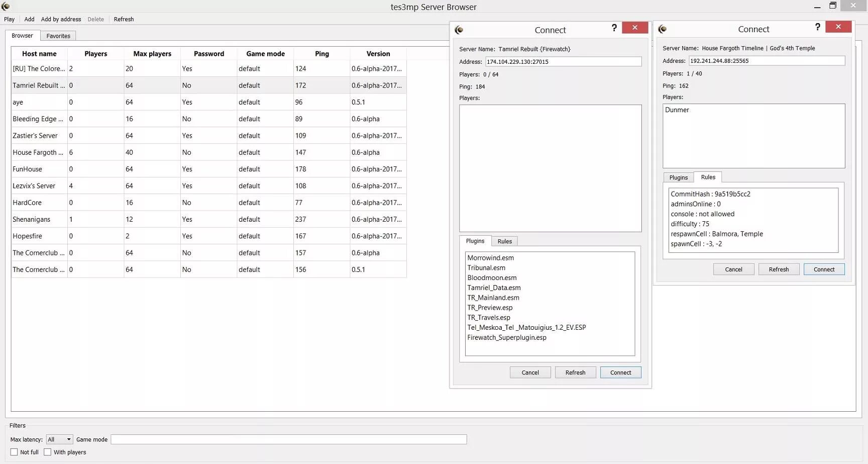
Task: Select Bloodmoon.esm in the plugins list
Action: pyautogui.click(x=492, y=278)
